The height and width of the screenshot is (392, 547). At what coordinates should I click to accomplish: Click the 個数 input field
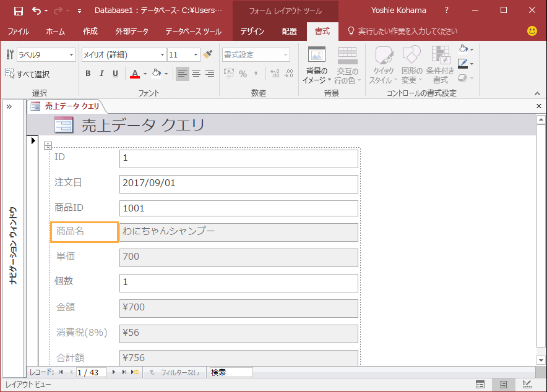238,283
